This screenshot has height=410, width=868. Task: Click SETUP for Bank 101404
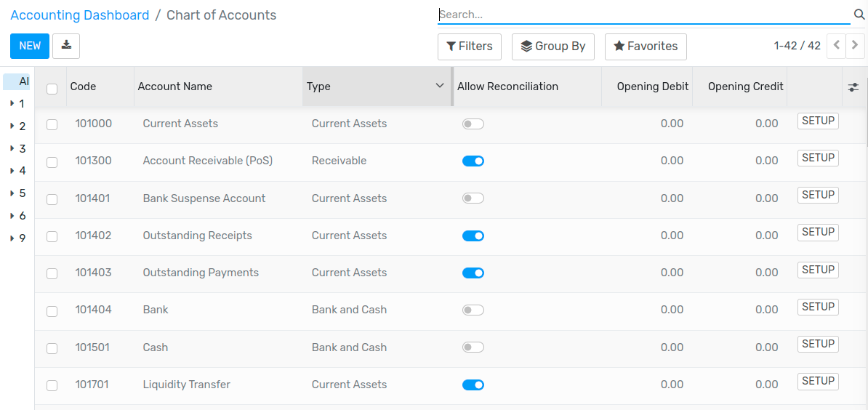(818, 307)
